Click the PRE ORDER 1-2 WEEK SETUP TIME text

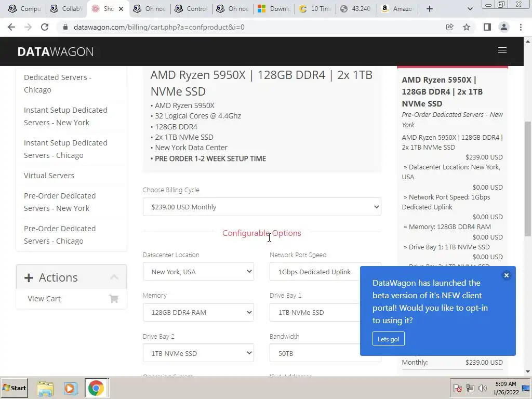click(210, 158)
